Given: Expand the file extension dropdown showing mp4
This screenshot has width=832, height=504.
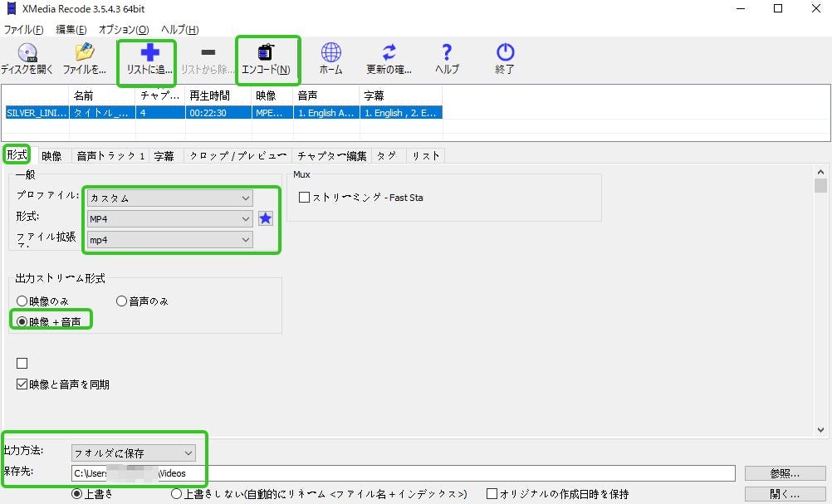Looking at the screenshot, I should pos(169,240).
